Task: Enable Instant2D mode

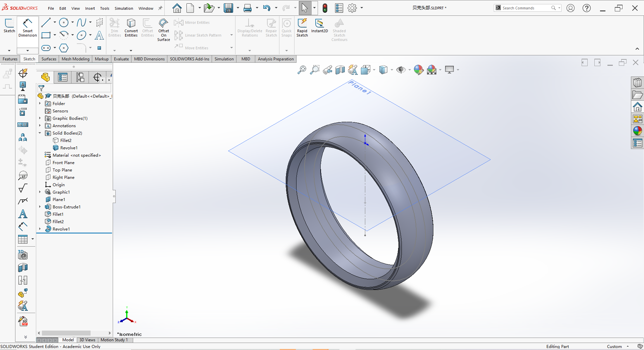Action: pyautogui.click(x=319, y=26)
